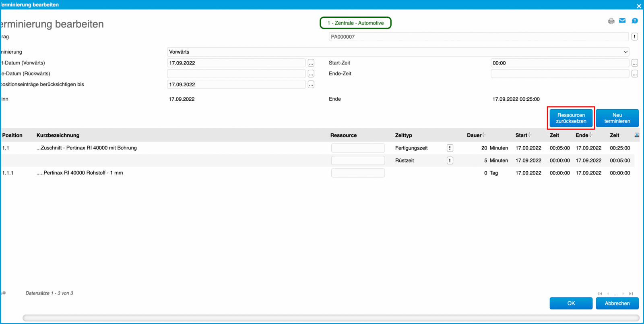Click the Dispositionseinträge berücksichtigen bis date field

(236, 85)
